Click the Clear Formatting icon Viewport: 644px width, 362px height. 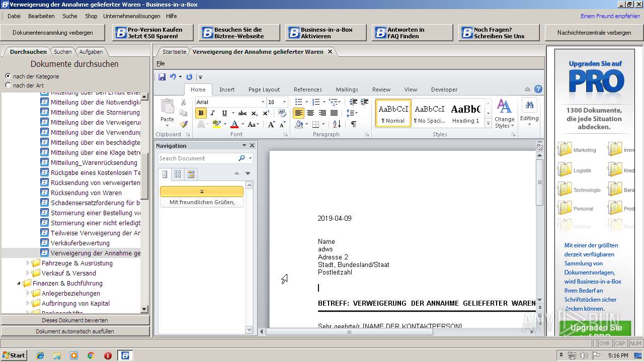(282, 113)
